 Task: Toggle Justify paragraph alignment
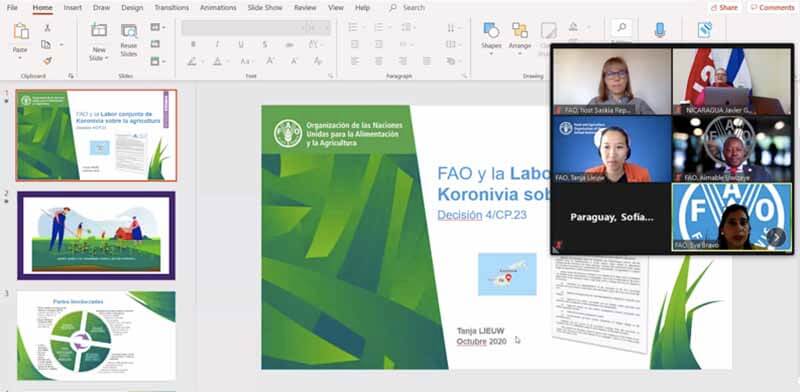(x=427, y=61)
